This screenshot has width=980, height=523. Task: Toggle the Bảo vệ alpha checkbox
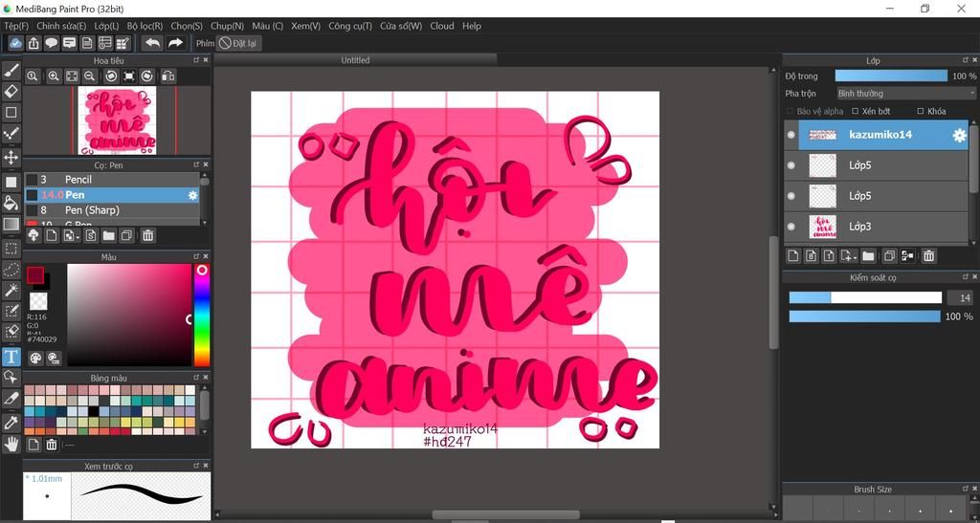790,111
